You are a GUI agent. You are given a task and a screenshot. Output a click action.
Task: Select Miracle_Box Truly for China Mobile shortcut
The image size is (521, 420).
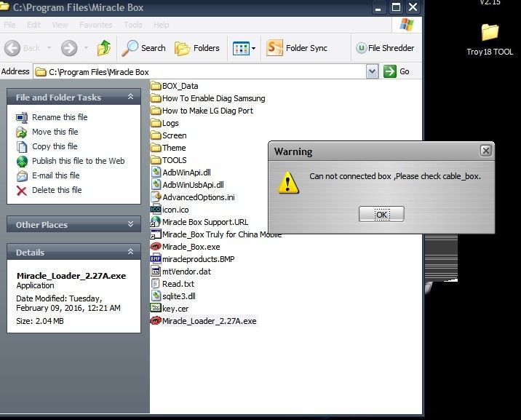coord(216,234)
